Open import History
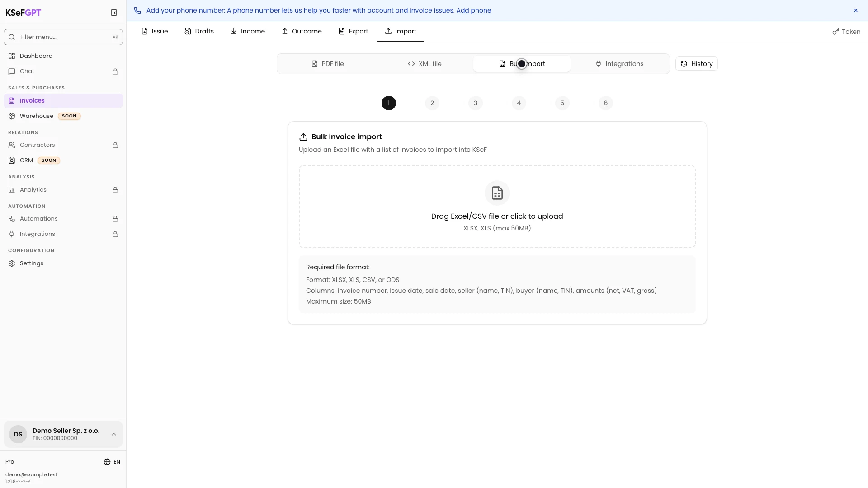Viewport: 868px width, 488px height. pyautogui.click(x=696, y=64)
